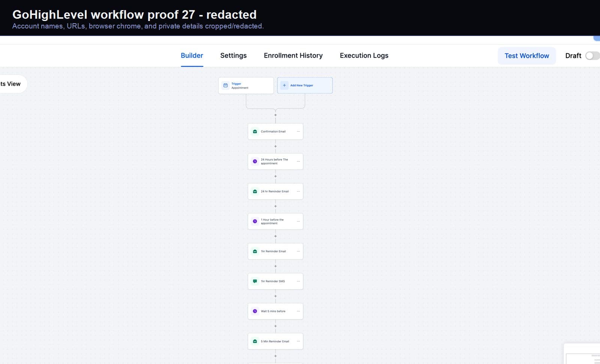Click the 24 Hours before wait clock icon
Screen dimensions: 600x364
point(255,161)
